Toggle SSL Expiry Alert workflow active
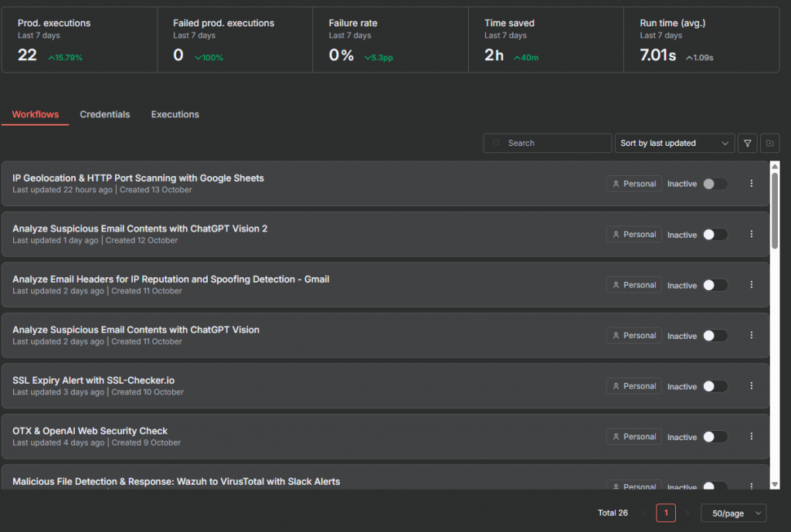The width and height of the screenshot is (791, 532). pyautogui.click(x=715, y=386)
